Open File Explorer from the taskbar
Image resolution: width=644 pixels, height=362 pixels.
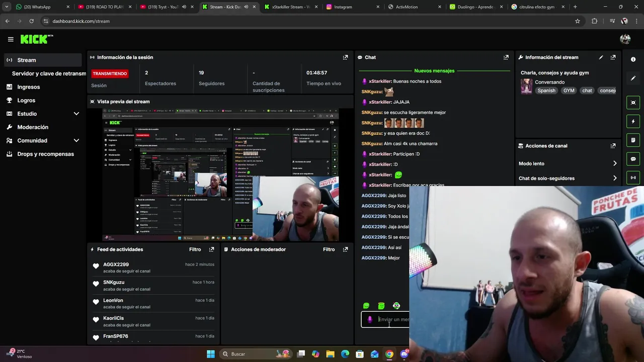(330, 354)
